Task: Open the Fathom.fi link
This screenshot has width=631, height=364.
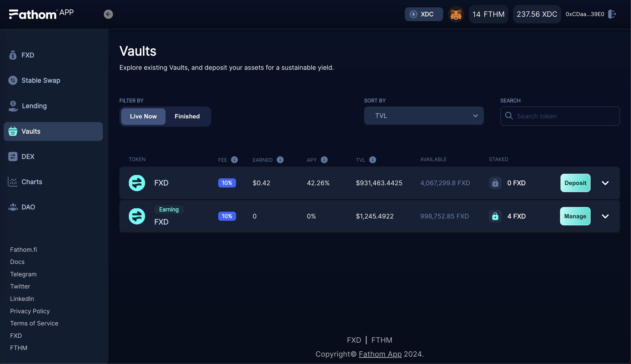Action: [x=23, y=249]
